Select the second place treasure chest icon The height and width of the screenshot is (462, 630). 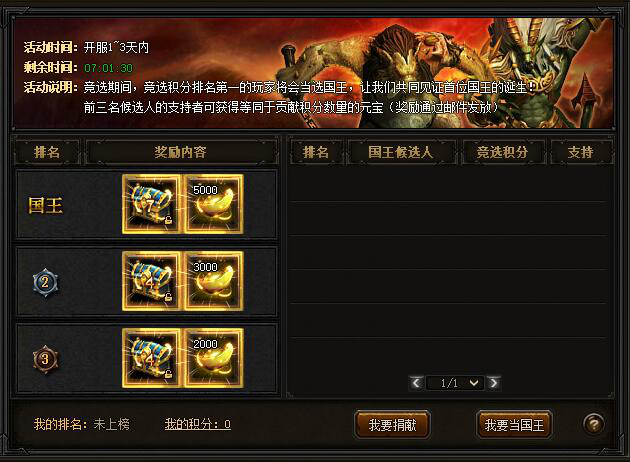[x=151, y=281]
